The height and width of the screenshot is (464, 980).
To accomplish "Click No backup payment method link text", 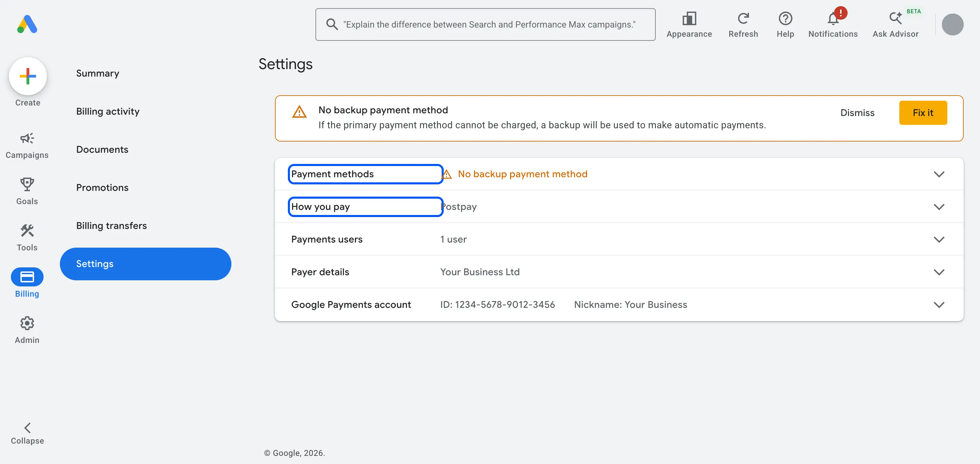I will click(522, 174).
